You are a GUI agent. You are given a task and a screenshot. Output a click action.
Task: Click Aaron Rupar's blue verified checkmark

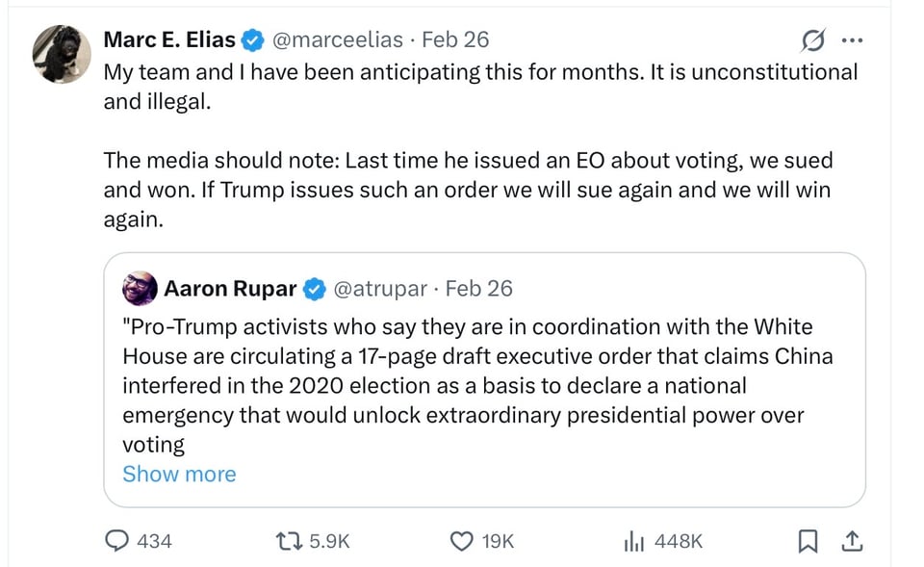point(315,288)
